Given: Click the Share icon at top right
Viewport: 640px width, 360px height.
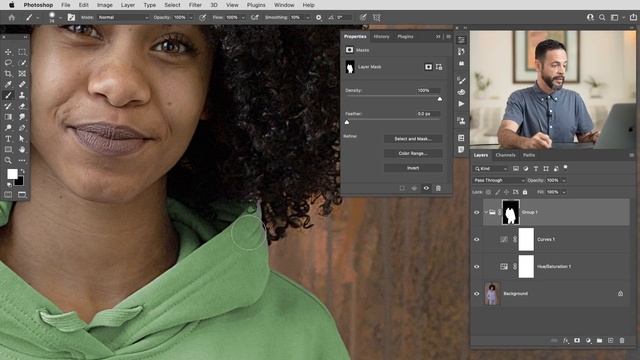Looking at the screenshot, I should [x=633, y=18].
